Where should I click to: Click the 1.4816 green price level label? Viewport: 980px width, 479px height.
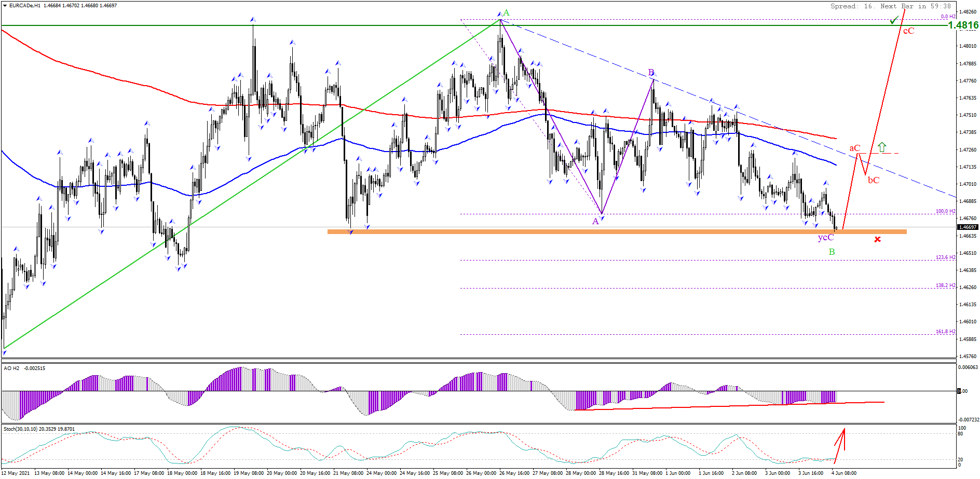963,25
